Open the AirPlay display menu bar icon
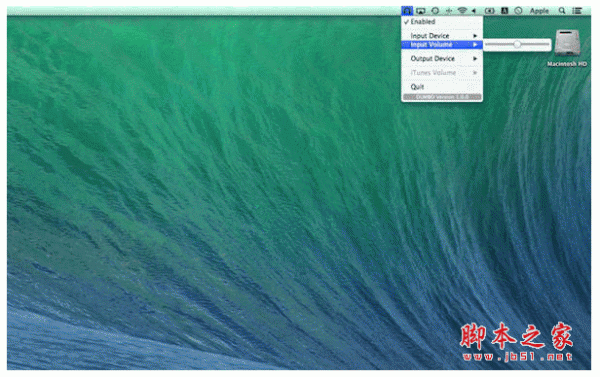This screenshot has width=600, height=377. [421, 11]
